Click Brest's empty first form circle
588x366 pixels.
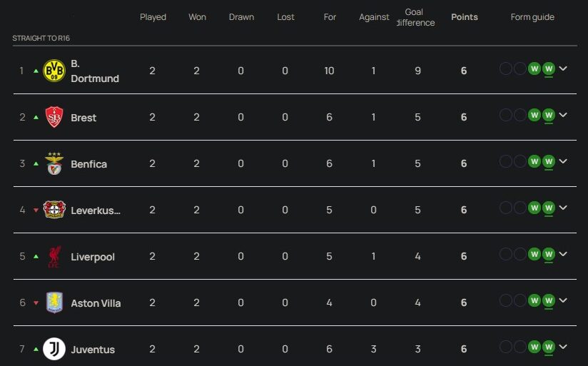(x=506, y=116)
